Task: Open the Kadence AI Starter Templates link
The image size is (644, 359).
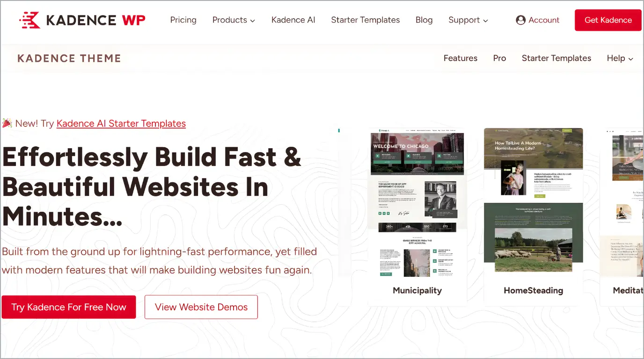Action: click(x=121, y=123)
